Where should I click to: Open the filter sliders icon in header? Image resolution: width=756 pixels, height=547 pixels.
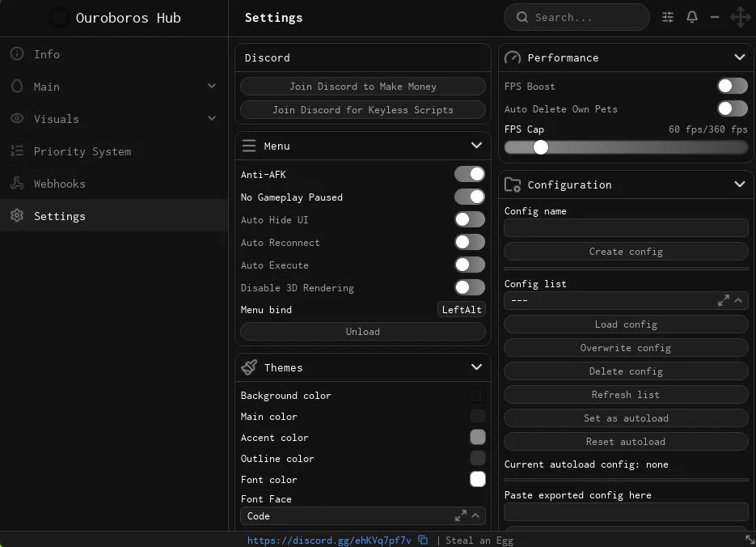[x=668, y=17]
